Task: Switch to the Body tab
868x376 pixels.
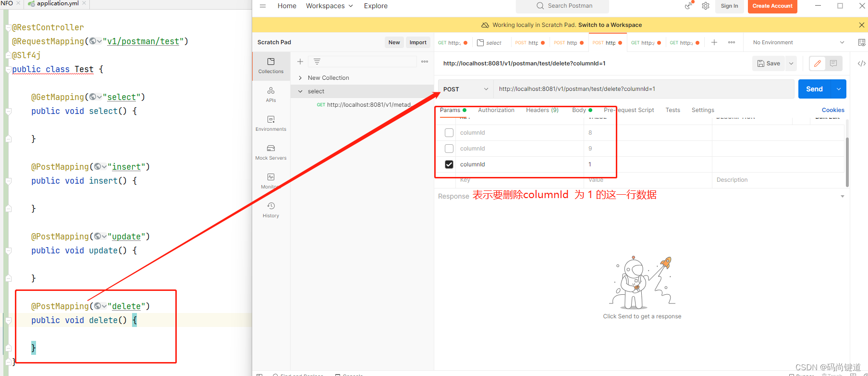Action: click(582, 110)
